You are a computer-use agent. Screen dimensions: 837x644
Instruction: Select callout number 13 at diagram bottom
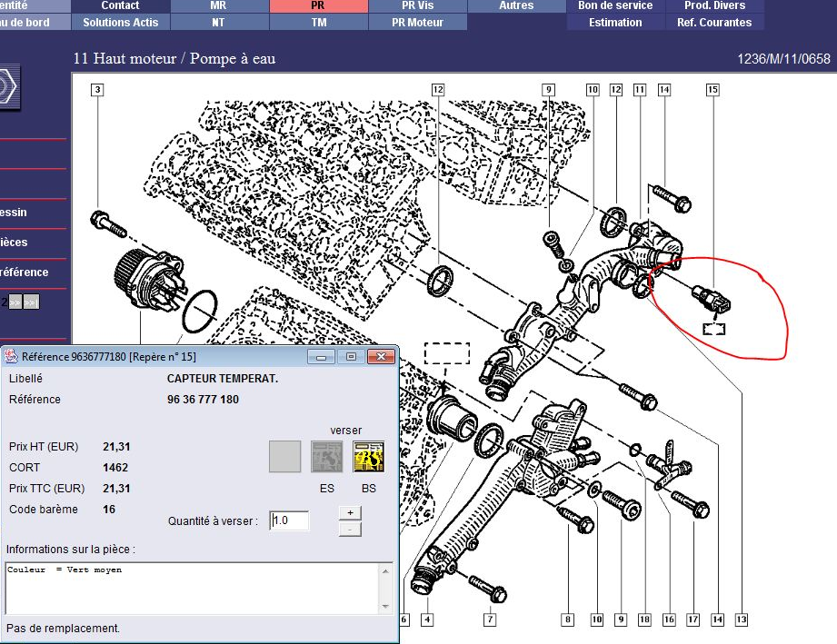coord(742,619)
